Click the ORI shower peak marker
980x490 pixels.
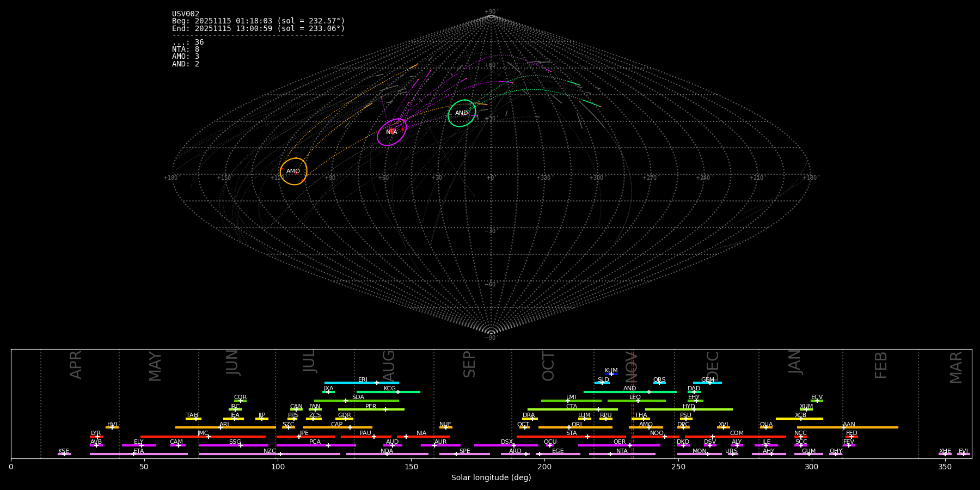(x=569, y=427)
